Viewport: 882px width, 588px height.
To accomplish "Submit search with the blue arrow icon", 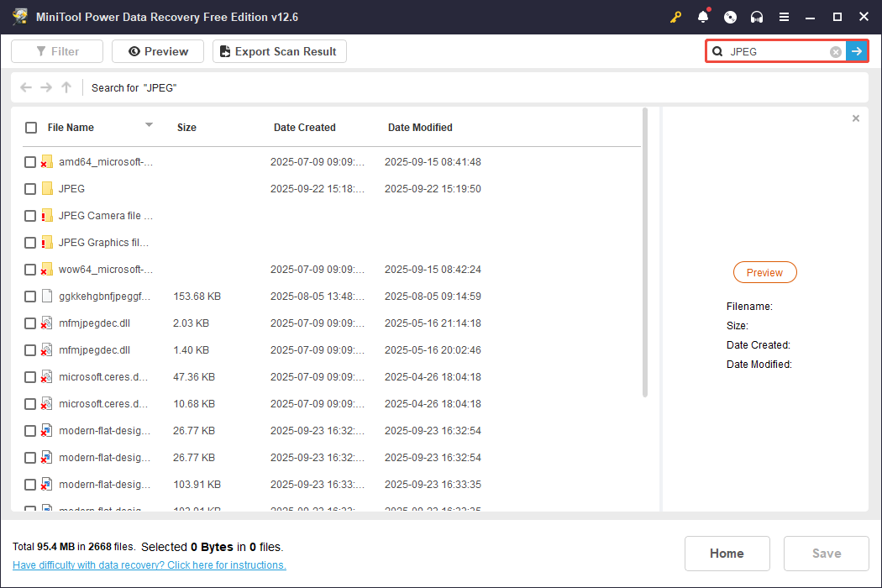I will pyautogui.click(x=857, y=51).
